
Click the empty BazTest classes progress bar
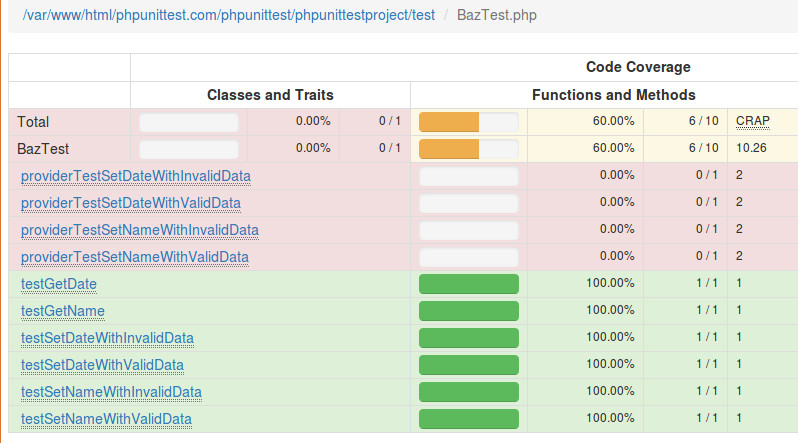tap(189, 149)
